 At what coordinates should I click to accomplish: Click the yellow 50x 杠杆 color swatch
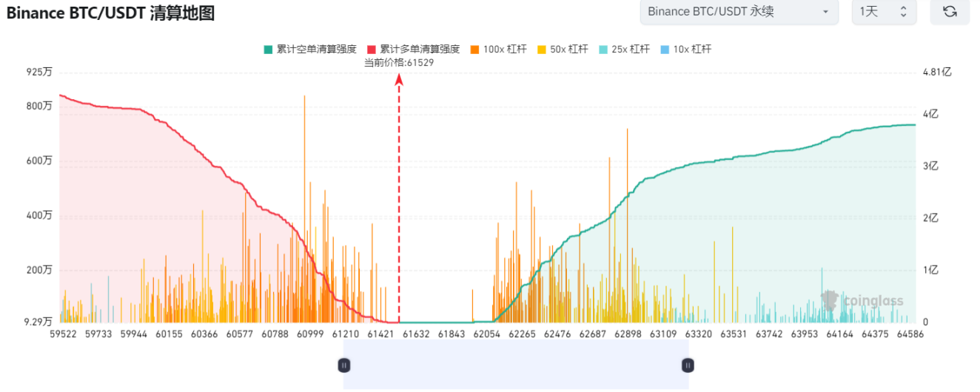click(x=541, y=50)
